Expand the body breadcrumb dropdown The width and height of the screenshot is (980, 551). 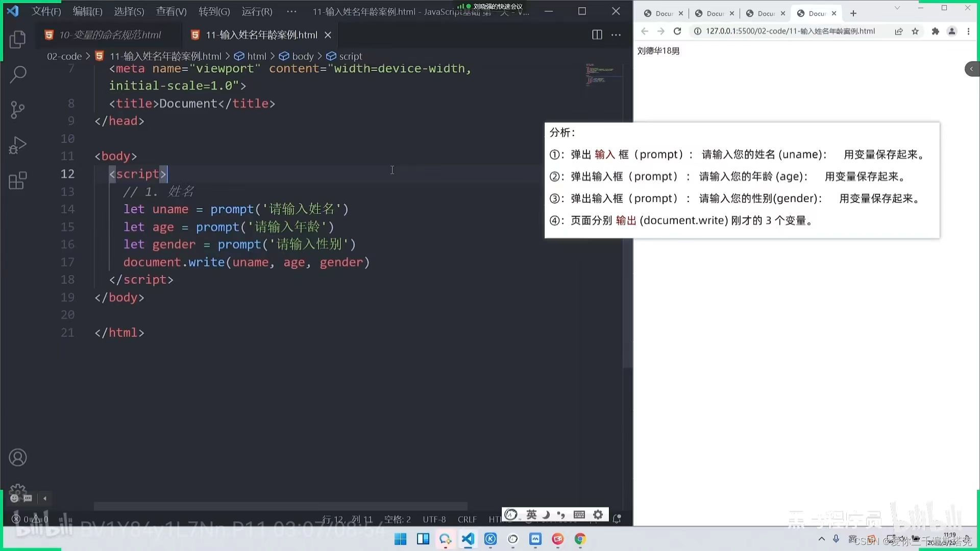click(x=302, y=56)
